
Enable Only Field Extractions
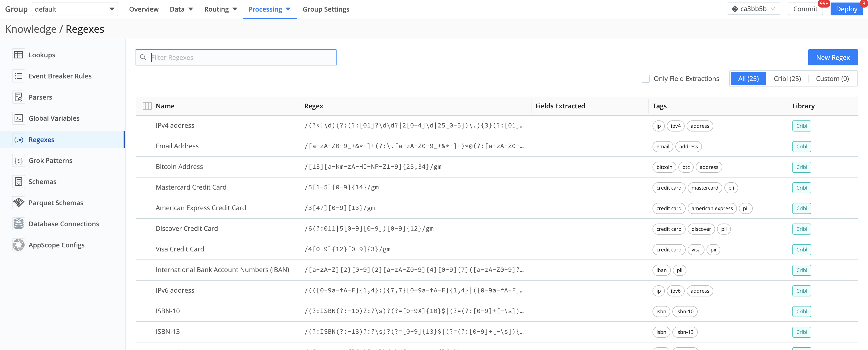(x=646, y=78)
